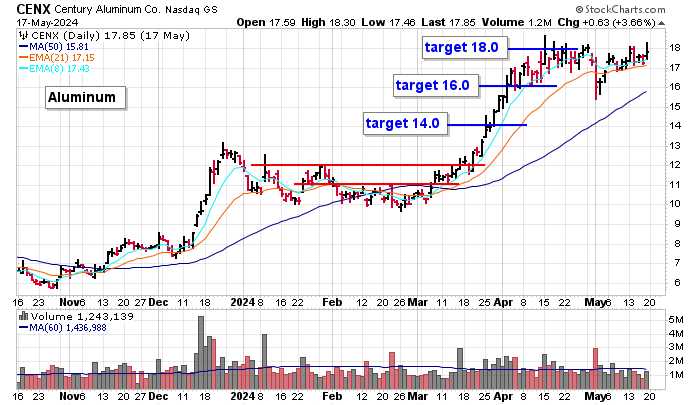Click the 12 label on the price axis
Image resolution: width=700 pixels, height=405 pixels.
click(675, 165)
